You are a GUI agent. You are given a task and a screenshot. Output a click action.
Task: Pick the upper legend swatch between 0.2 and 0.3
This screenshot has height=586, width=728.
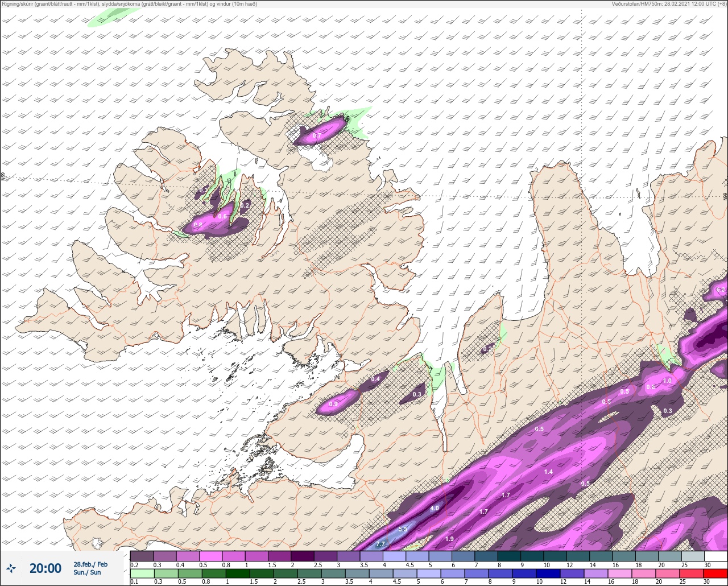pos(142,556)
